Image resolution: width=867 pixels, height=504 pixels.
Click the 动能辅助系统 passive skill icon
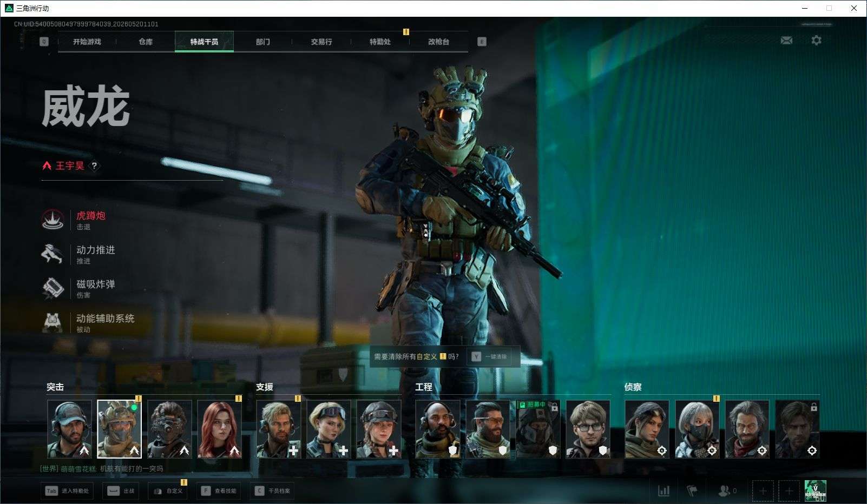point(52,322)
